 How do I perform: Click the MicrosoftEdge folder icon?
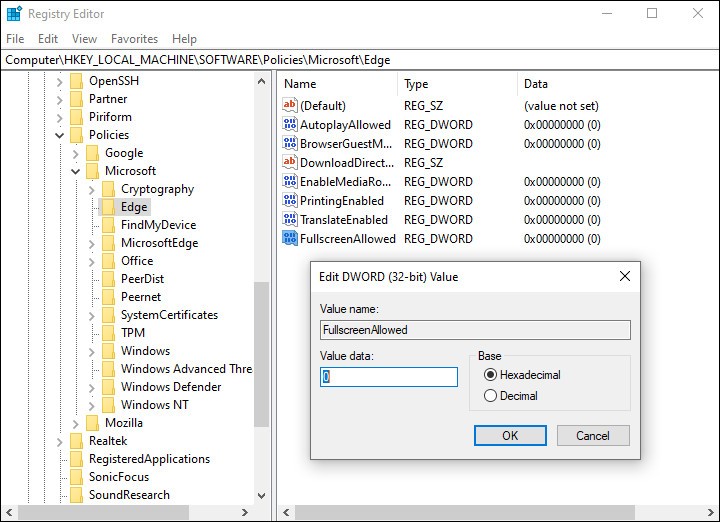pos(108,243)
